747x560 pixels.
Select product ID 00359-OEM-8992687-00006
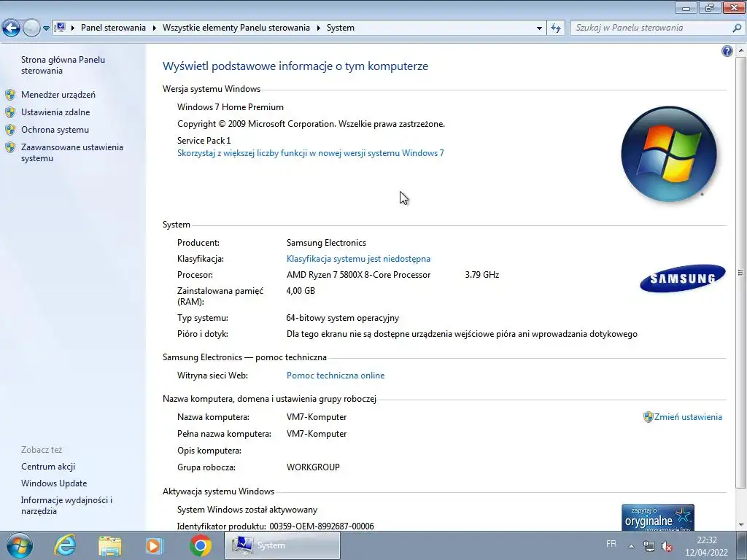click(322, 526)
